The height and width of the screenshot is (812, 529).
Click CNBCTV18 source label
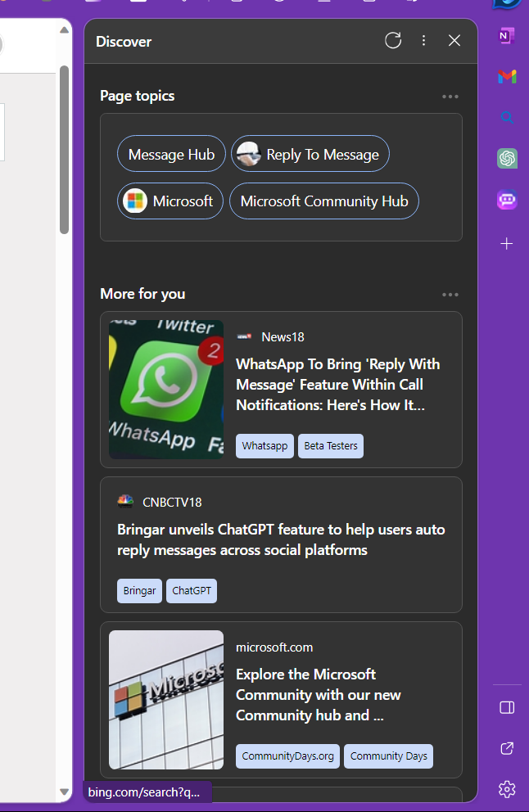pyautogui.click(x=172, y=503)
